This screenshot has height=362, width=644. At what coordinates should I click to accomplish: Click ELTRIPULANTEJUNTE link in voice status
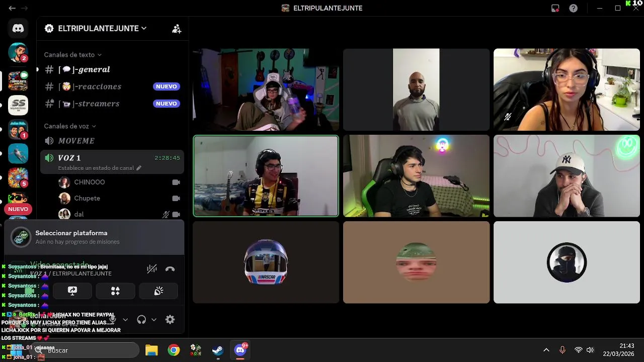click(82, 274)
